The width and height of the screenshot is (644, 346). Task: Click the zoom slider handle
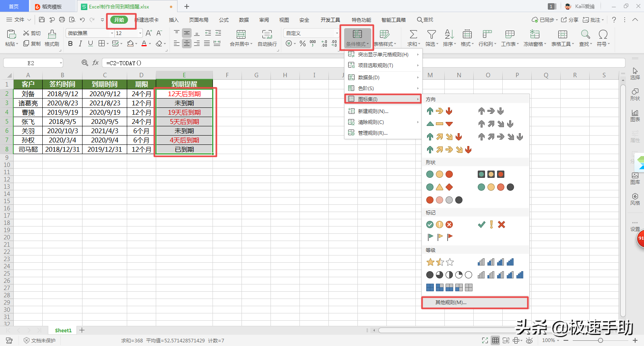click(601, 340)
